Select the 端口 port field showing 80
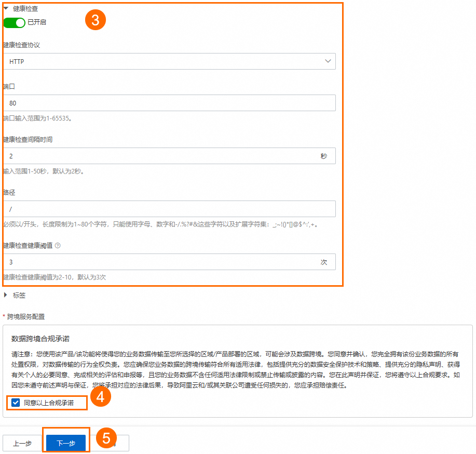The height and width of the screenshot is (454, 476). (169, 102)
